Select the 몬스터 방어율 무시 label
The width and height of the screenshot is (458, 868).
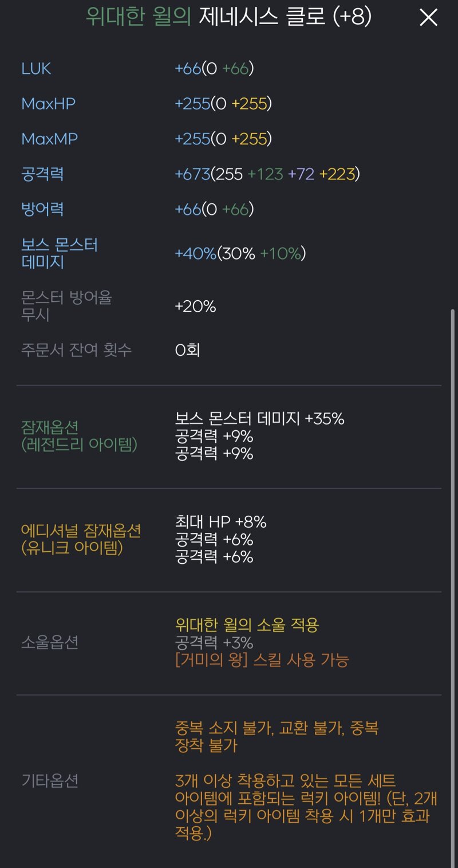pos(66,306)
